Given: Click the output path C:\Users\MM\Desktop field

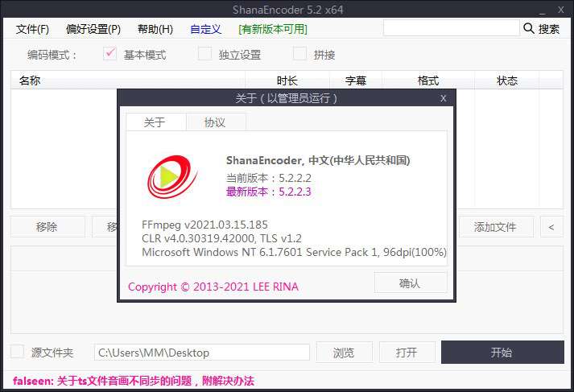Looking at the screenshot, I should point(202,353).
